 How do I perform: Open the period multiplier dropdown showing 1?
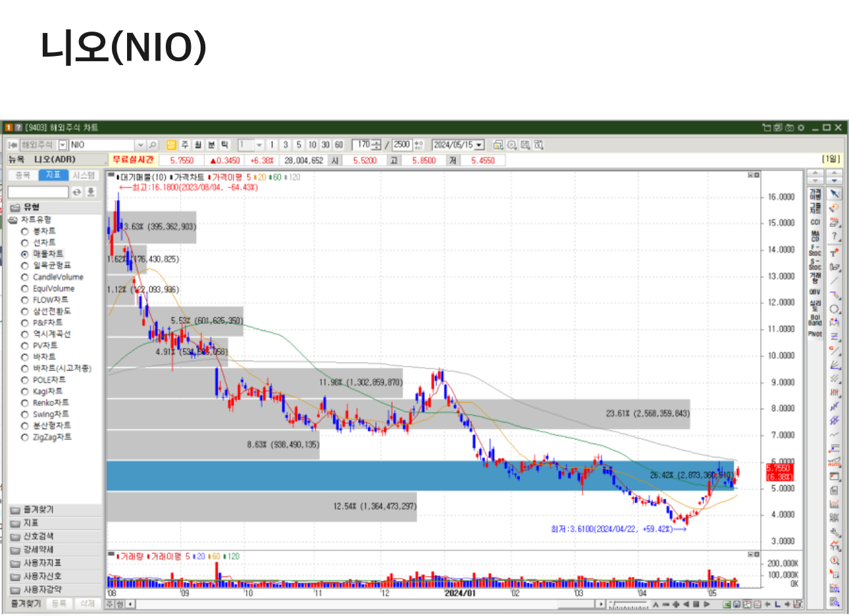point(259,145)
